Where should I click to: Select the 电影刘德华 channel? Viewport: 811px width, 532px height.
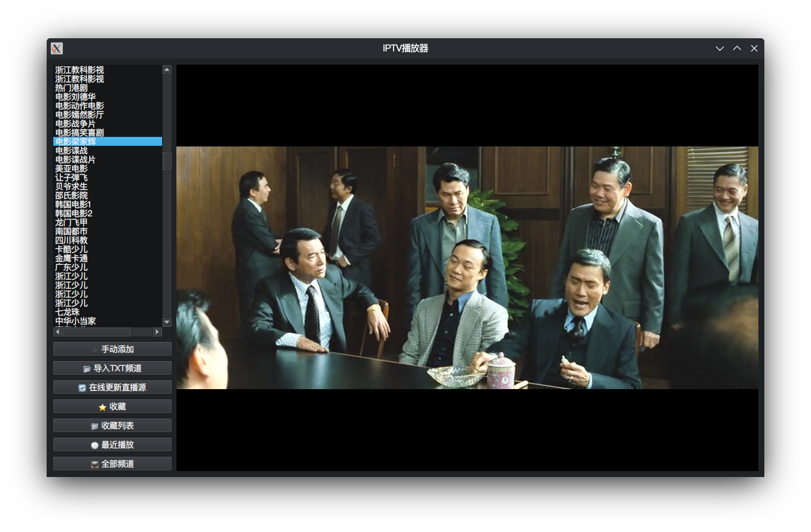point(108,97)
